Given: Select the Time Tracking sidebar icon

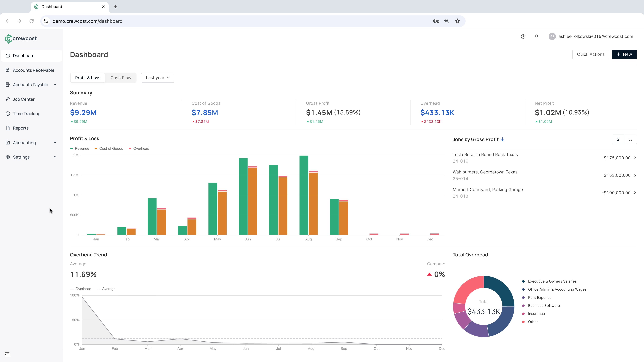Looking at the screenshot, I should coord(8,113).
